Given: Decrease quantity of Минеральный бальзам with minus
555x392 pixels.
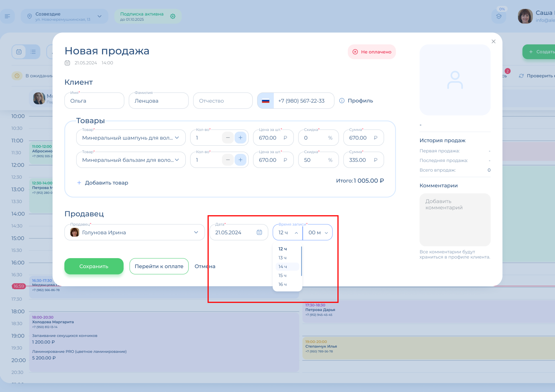Looking at the screenshot, I should [x=228, y=160].
